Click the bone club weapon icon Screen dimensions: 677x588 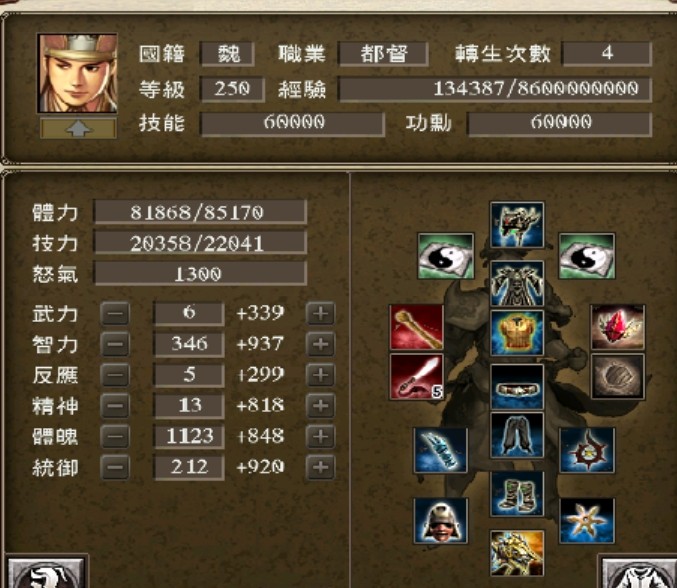click(417, 327)
